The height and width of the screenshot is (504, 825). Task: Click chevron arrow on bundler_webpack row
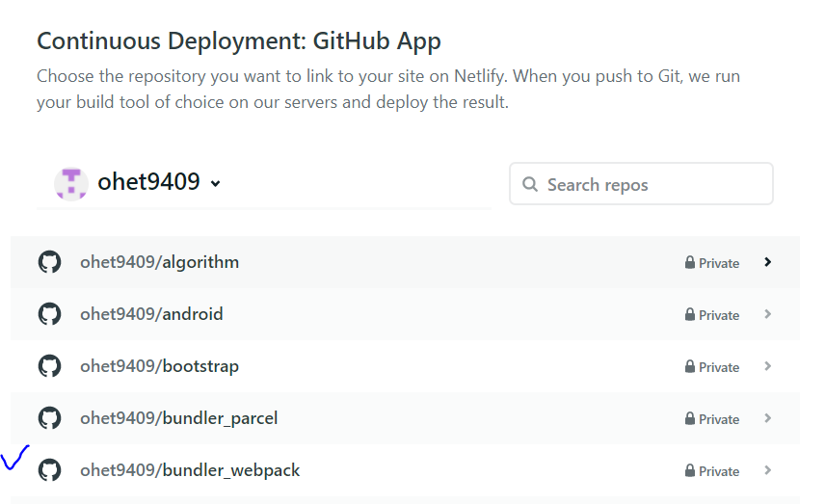click(767, 470)
